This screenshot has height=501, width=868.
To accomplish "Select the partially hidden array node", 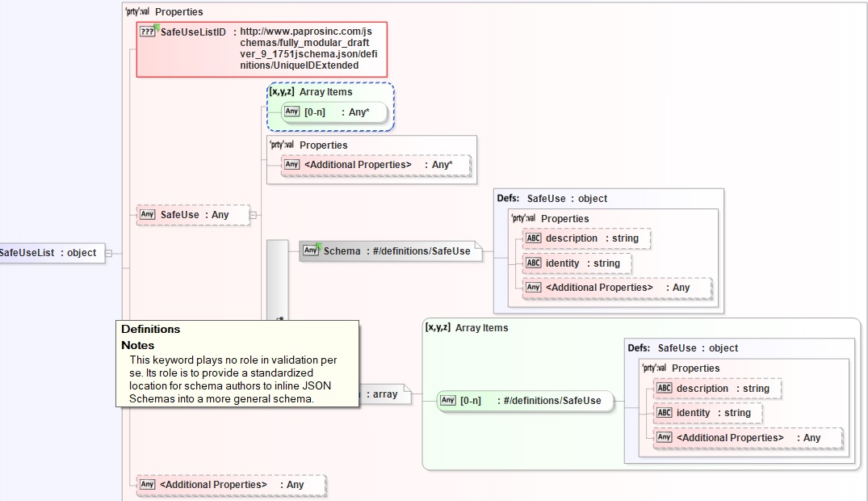I will click(384, 394).
